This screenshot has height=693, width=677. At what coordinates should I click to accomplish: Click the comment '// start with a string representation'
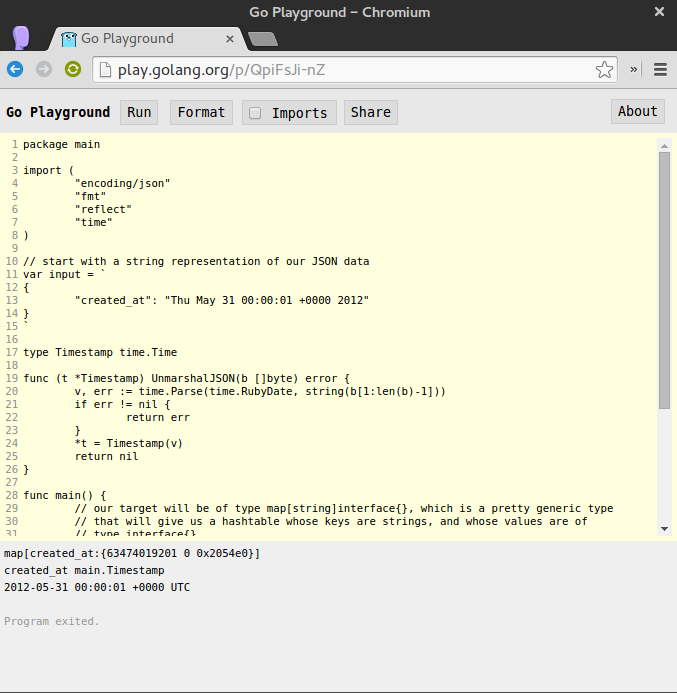(196, 261)
